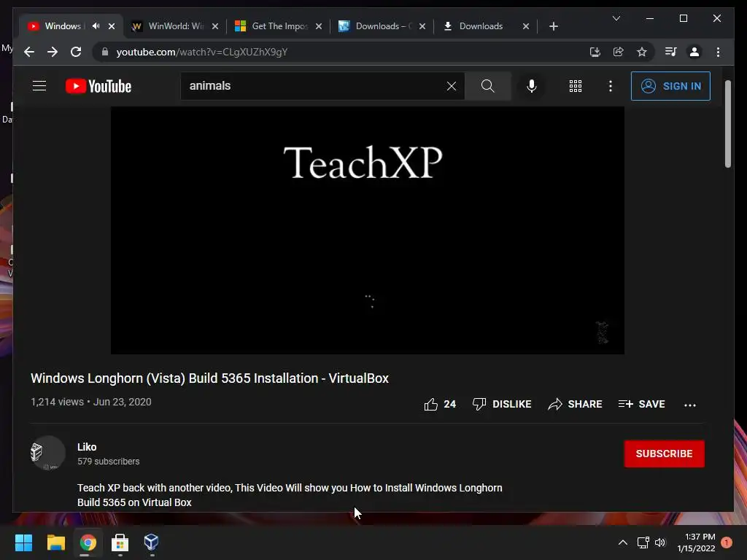
Task: Start voice search with microphone icon
Action: [532, 86]
